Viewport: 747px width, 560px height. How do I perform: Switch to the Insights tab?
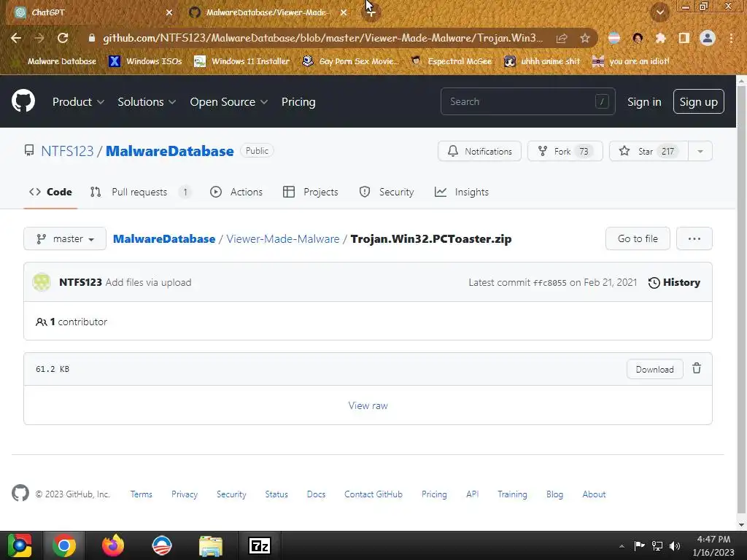pos(462,192)
